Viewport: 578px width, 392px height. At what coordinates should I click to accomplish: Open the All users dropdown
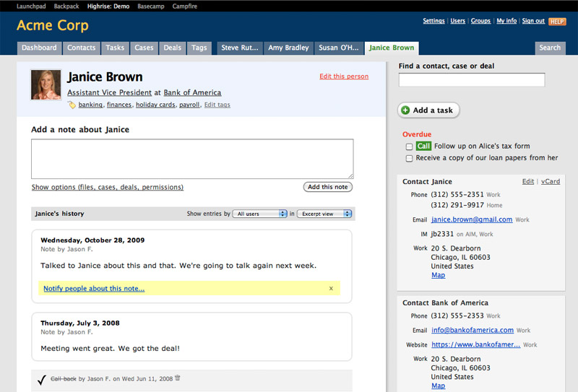[260, 214]
